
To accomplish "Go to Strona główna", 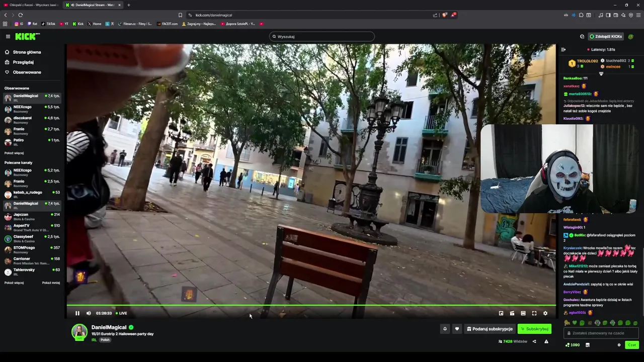I will (x=23, y=52).
